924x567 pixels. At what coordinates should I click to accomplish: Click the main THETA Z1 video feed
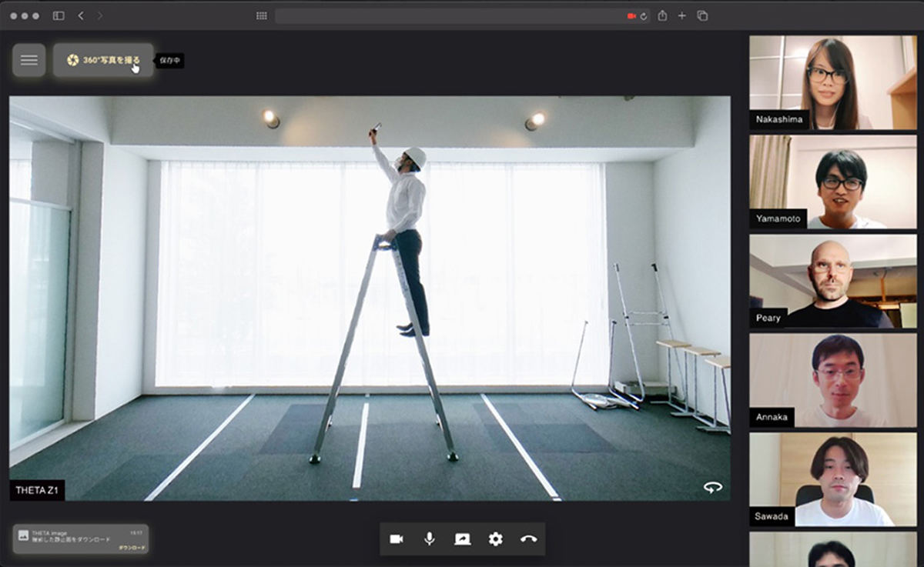(x=370, y=299)
